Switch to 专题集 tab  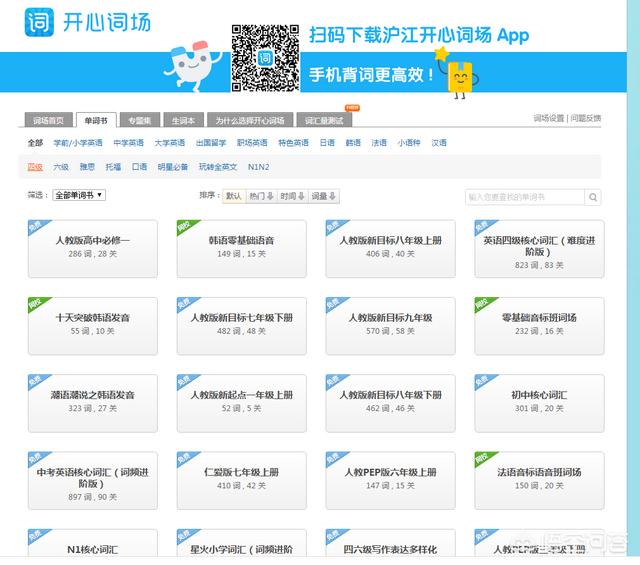(140, 120)
